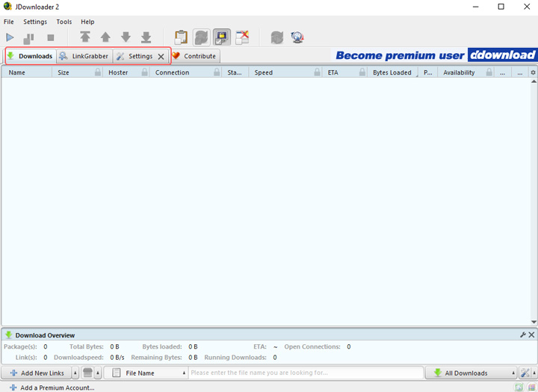
Task: Sort by the Size column header
Action: pos(64,72)
